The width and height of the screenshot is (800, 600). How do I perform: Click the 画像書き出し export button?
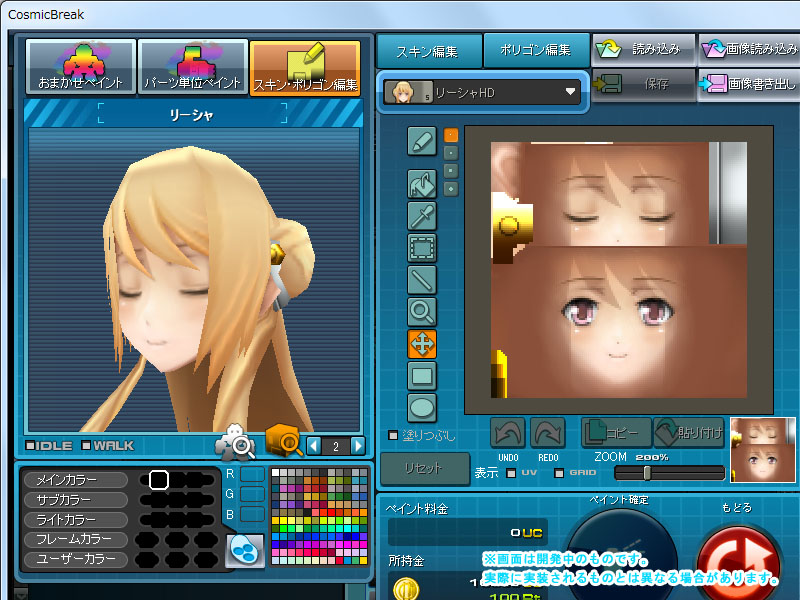749,84
